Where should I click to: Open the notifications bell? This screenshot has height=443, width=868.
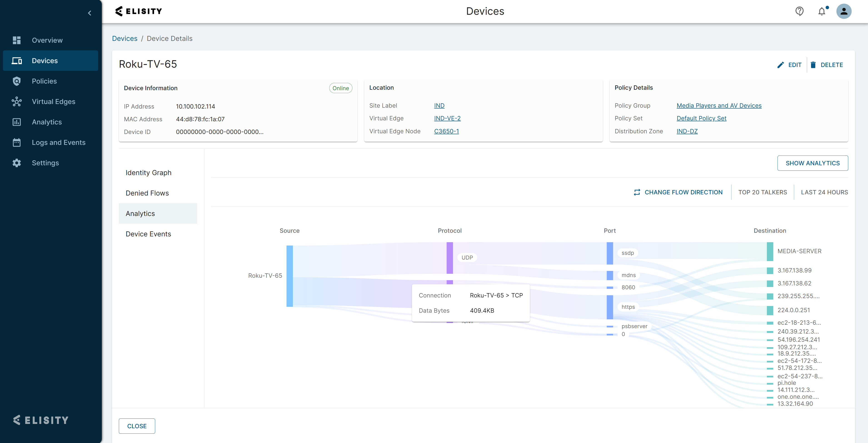tap(822, 11)
